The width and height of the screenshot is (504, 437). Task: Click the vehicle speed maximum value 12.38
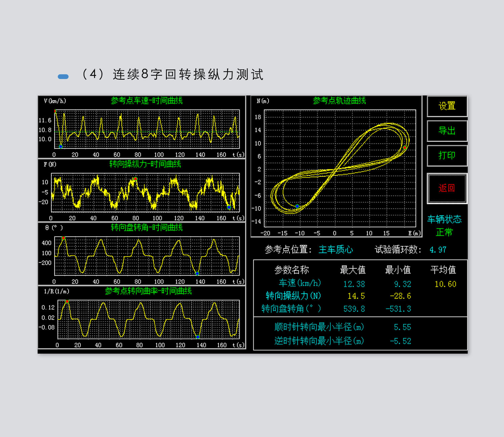[x=354, y=284]
